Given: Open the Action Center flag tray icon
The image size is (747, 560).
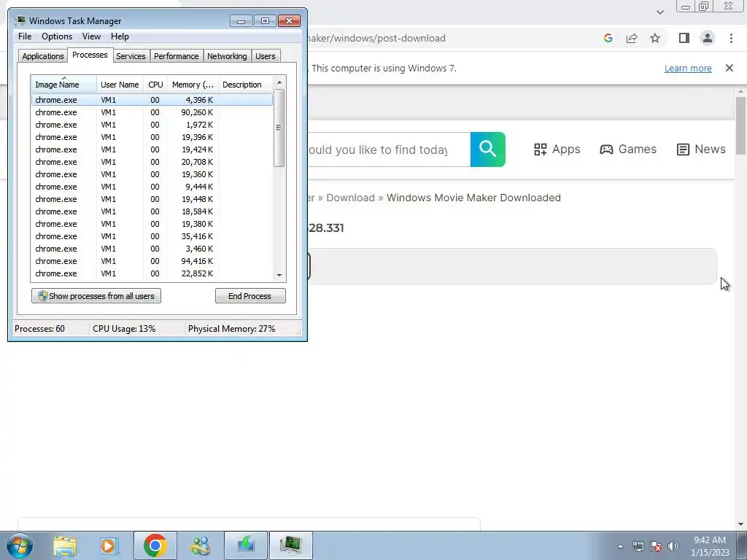Looking at the screenshot, I should pyautogui.click(x=656, y=546).
